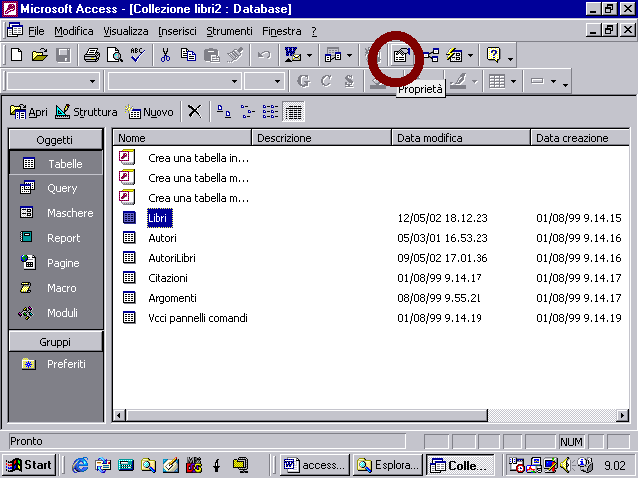Open the Inserisci menu
This screenshot has width=638, height=478.
pos(177,31)
